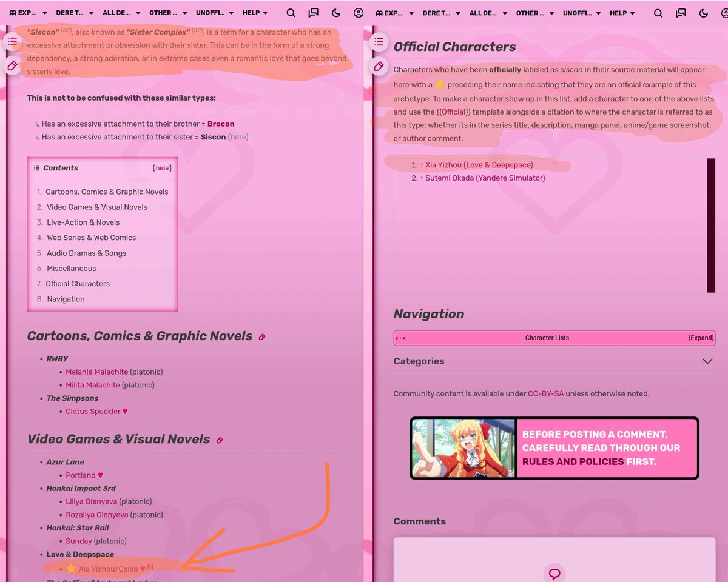This screenshot has width=728, height=582.
Task: Follow the Sunday character link
Action: coord(79,541)
